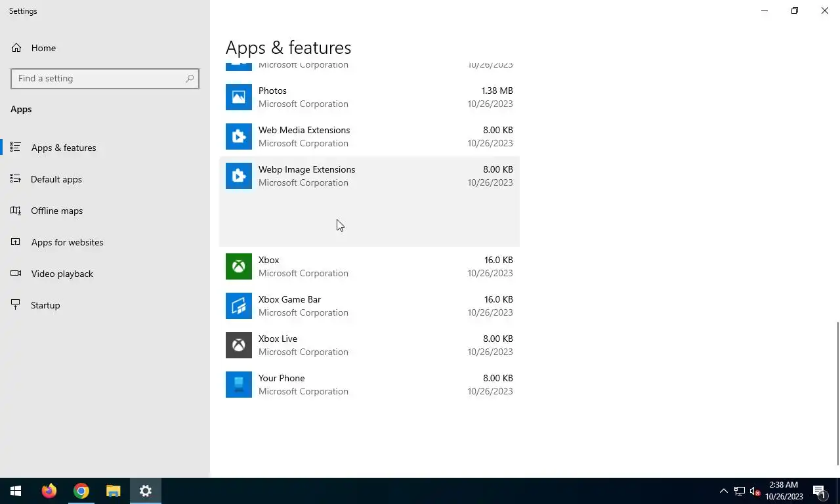Image resolution: width=840 pixels, height=504 pixels.
Task: Click the 8.00 KB size of Your Phone
Action: 497,378
